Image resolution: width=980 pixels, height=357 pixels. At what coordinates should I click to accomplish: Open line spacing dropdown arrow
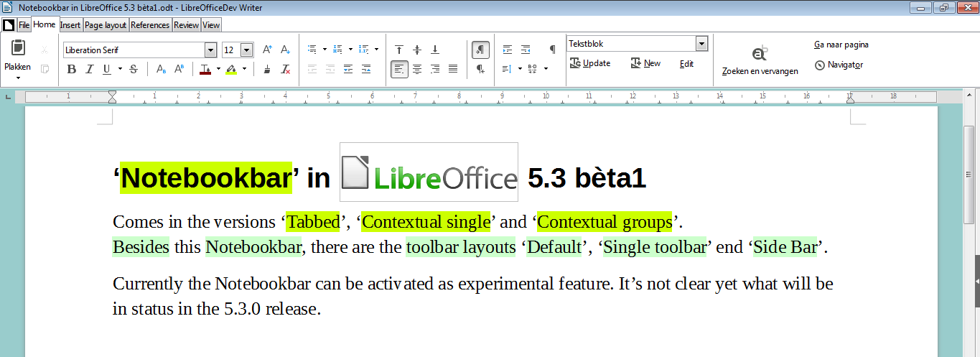pyautogui.click(x=520, y=69)
